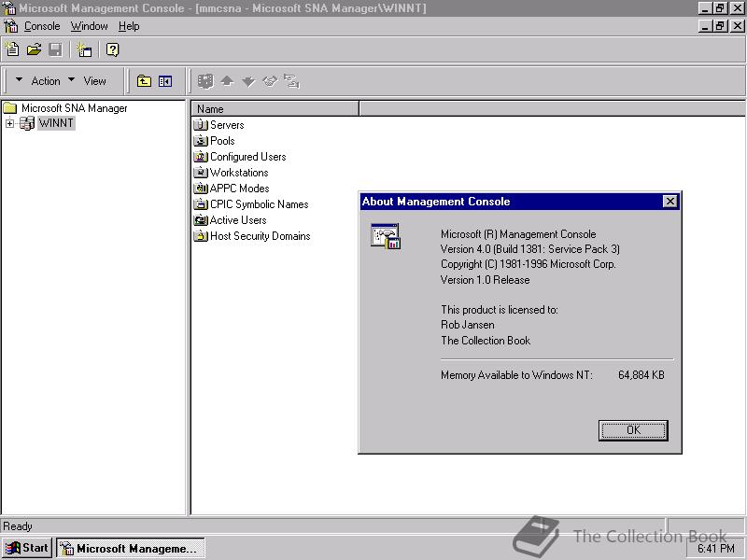Image resolution: width=747 pixels, height=560 pixels.
Task: Click the grayed handshake connection icon
Action: (x=270, y=81)
